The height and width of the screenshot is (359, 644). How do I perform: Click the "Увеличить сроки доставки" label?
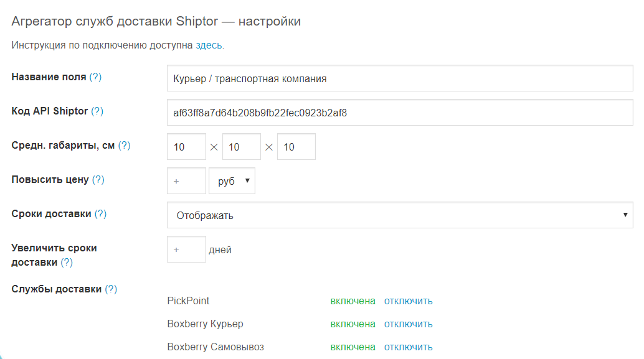point(54,255)
